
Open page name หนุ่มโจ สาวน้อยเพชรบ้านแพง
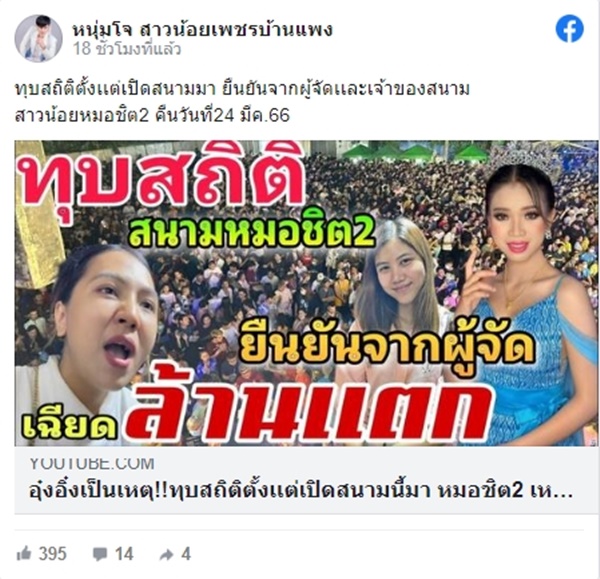(x=202, y=29)
